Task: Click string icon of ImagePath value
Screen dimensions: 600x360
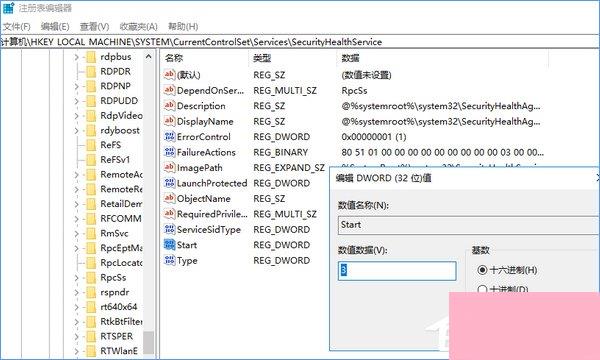Action: pyautogui.click(x=169, y=167)
